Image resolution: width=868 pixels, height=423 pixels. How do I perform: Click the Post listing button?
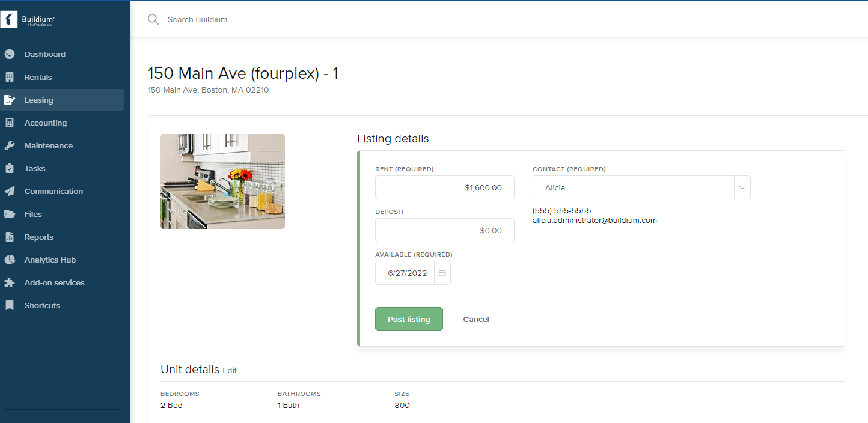point(409,319)
